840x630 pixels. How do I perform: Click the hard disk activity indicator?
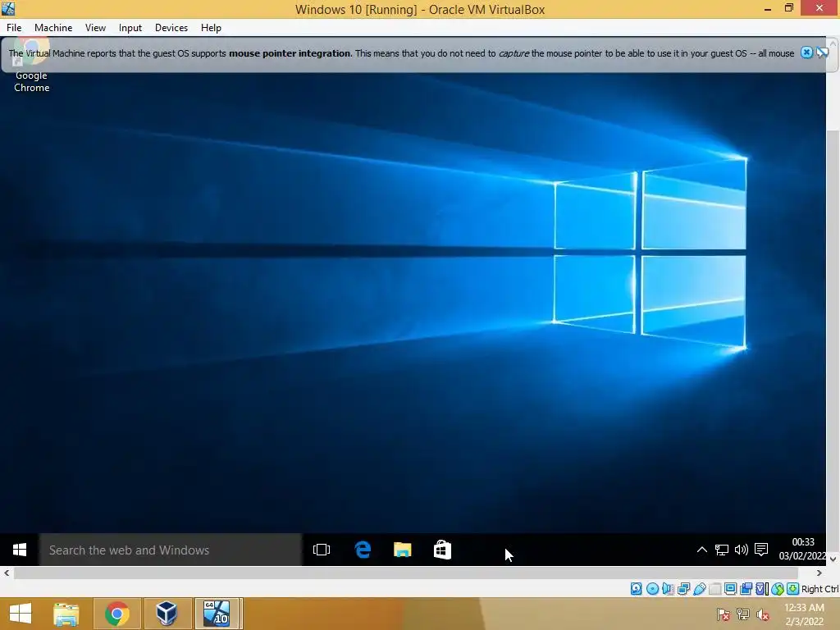[x=636, y=589]
